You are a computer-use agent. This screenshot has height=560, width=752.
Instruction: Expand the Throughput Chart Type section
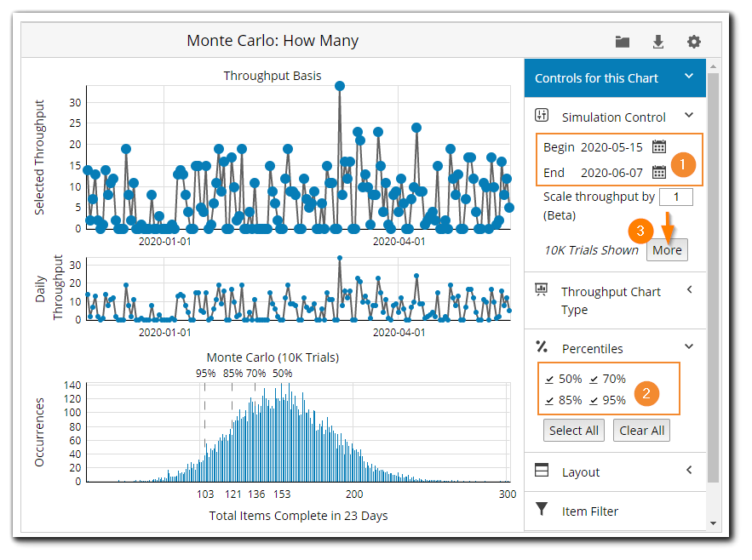coord(690,290)
